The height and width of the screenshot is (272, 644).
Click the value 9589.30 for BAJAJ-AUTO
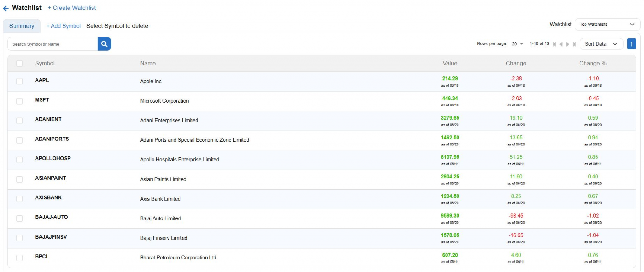[x=450, y=216]
